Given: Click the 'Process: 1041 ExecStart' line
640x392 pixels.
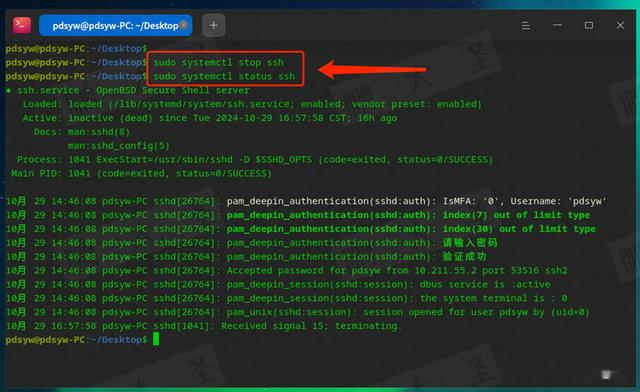Looking at the screenshot, I should pyautogui.click(x=255, y=160).
